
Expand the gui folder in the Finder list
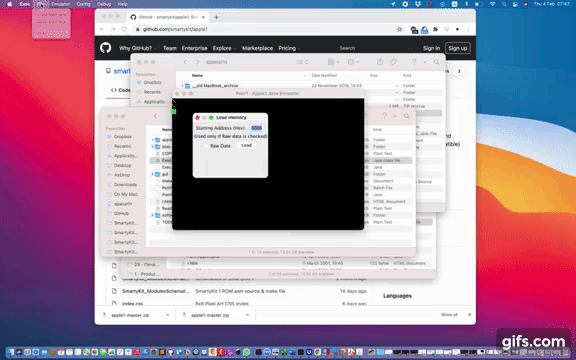152,174
